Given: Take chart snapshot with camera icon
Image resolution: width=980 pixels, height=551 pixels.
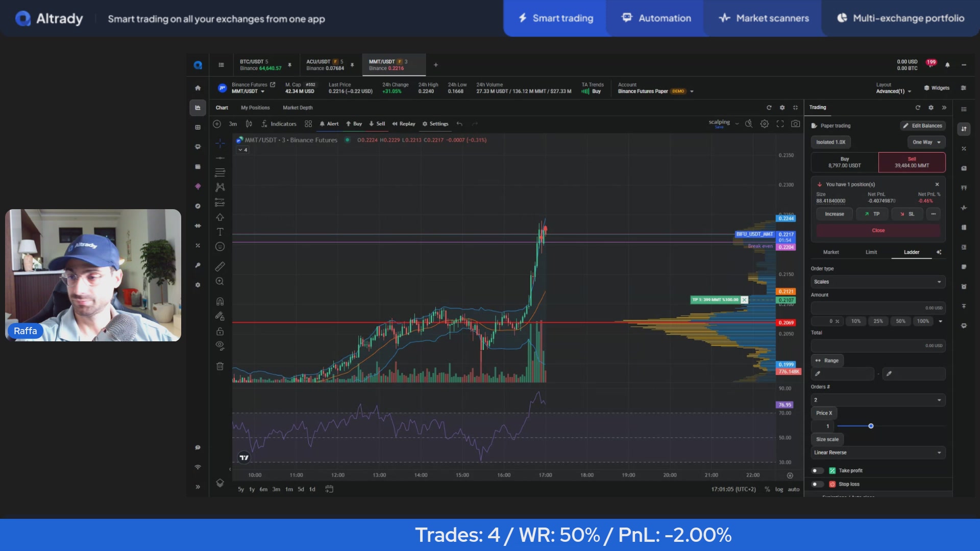Looking at the screenshot, I should 795,123.
